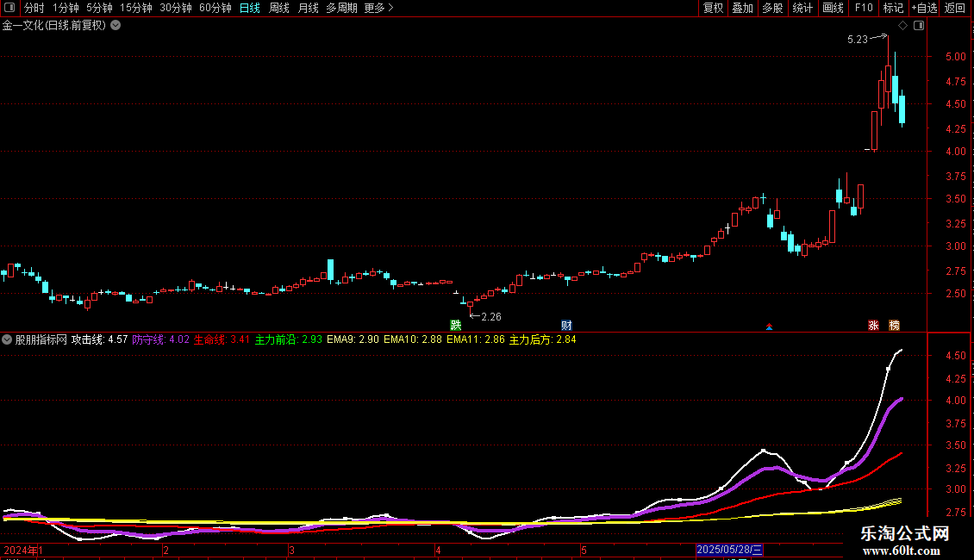This screenshot has width=974, height=560.
Task: Click the 金一文化(日线.前复权) chart title
Action: click(54, 26)
